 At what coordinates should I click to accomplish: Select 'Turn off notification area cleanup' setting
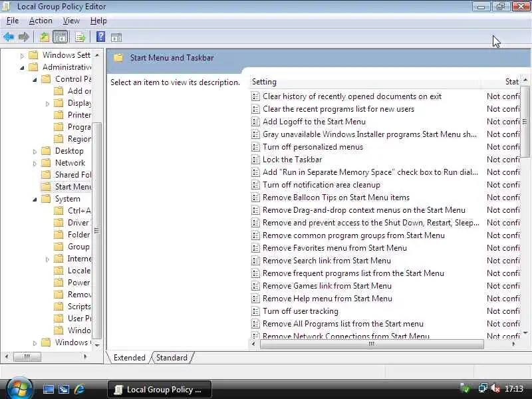321,185
